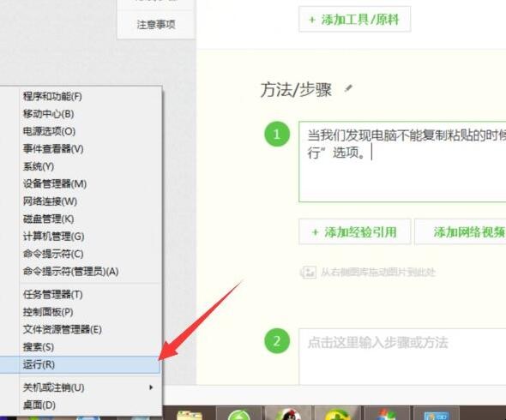Click the 添加工具/原料 button
Viewport: 506px width, 420px height.
tap(355, 20)
